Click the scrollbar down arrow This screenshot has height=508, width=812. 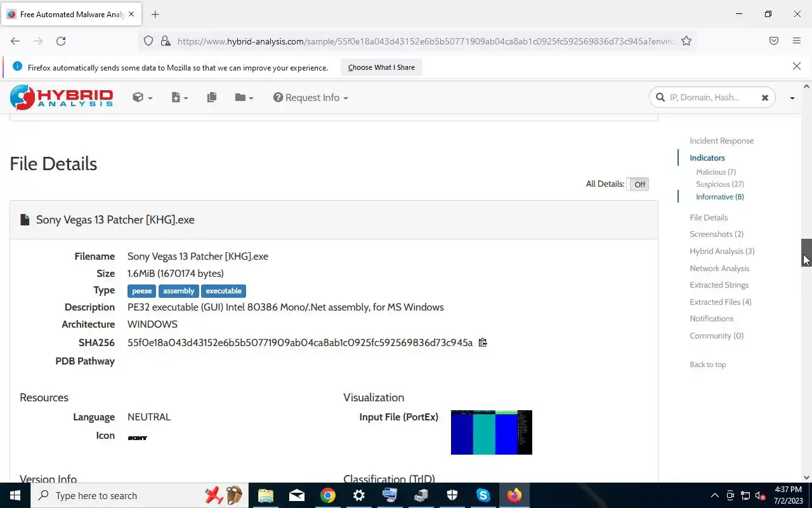(x=806, y=478)
